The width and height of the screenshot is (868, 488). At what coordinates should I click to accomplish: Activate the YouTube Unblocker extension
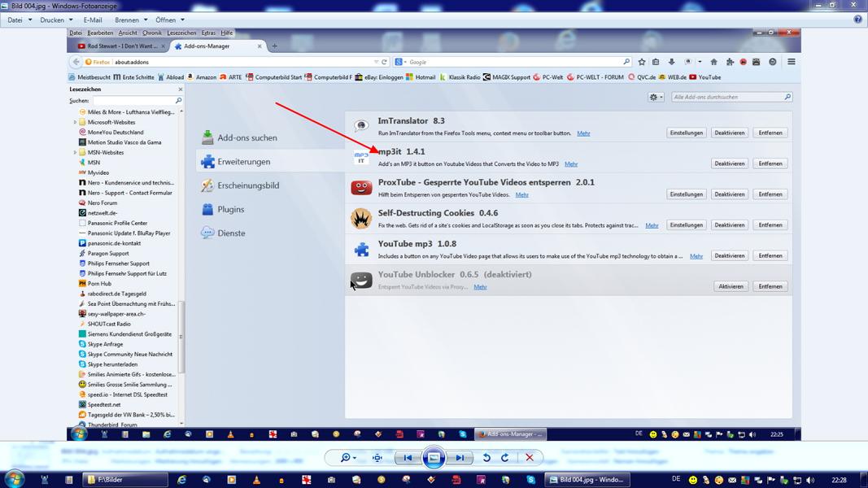click(731, 286)
